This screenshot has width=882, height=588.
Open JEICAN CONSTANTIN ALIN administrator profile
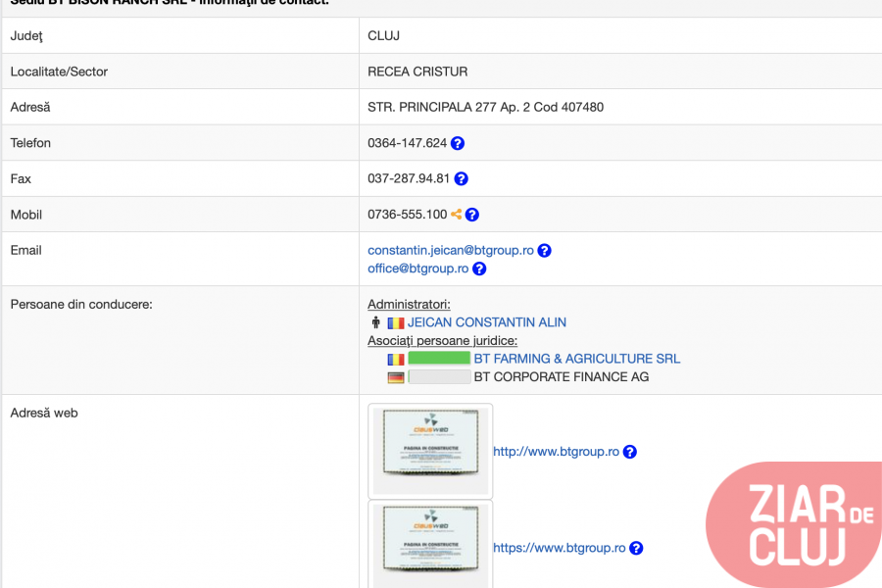(486, 322)
